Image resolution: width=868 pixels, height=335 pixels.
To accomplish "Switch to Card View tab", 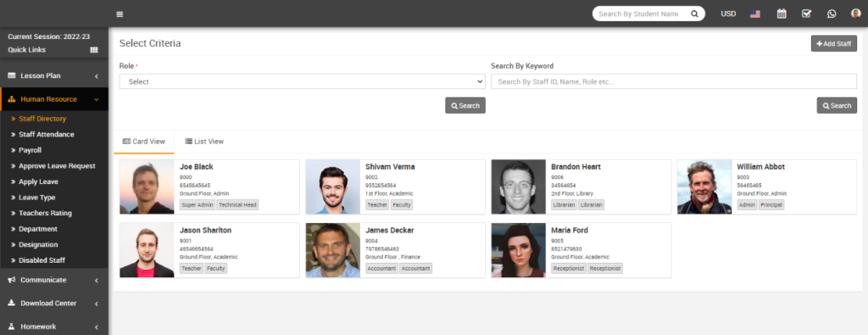I will pyautogui.click(x=144, y=141).
